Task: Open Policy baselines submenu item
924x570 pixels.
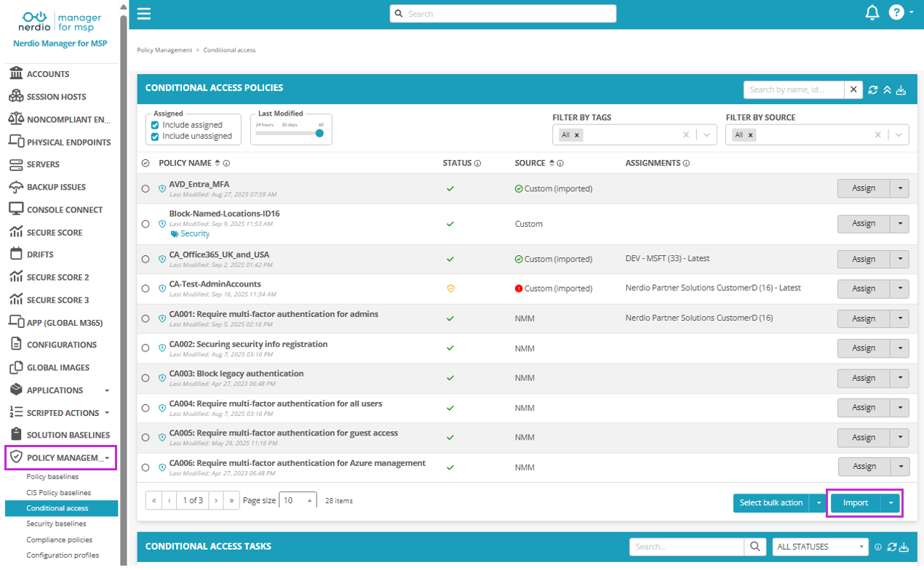Action: 52,476
